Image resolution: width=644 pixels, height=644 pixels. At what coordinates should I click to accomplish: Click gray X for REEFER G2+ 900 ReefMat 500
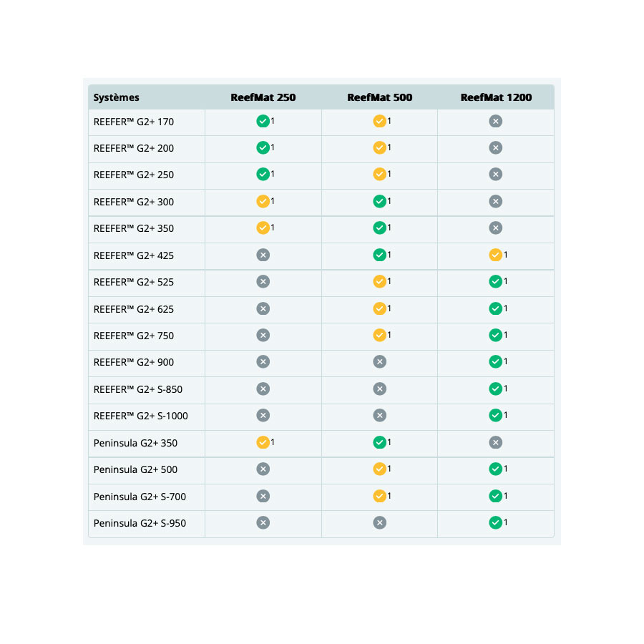point(379,362)
